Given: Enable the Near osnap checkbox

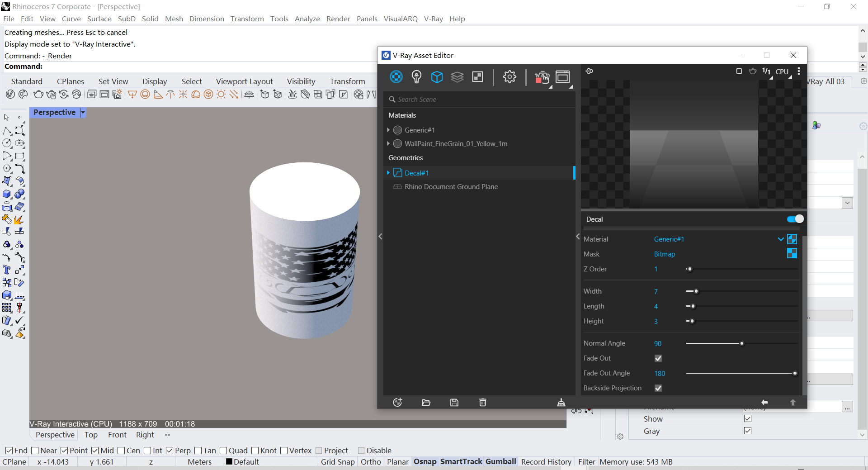Looking at the screenshot, I should pos(35,451).
